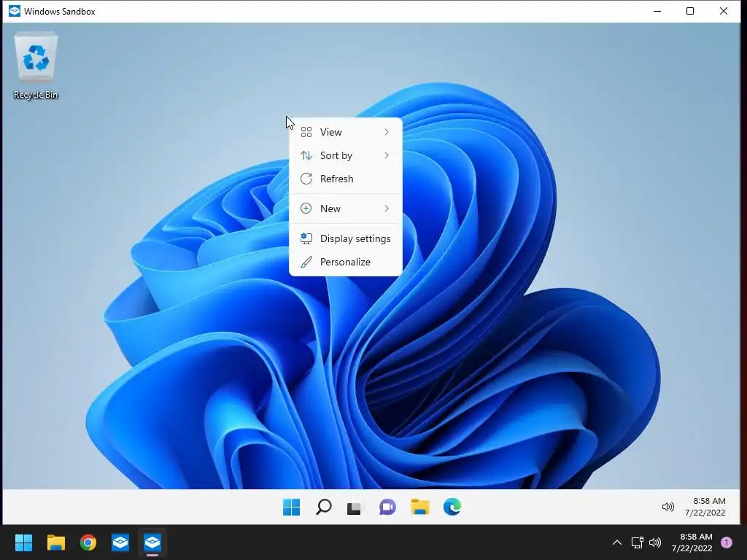
Task: Click Refresh circular arrow icon
Action: [x=306, y=179]
